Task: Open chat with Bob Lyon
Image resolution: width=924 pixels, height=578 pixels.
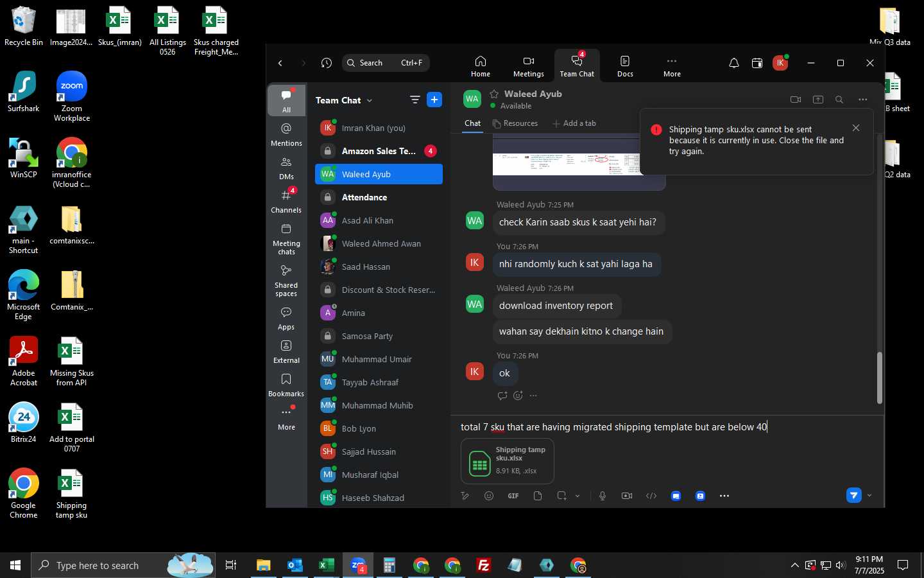Action: (379, 428)
